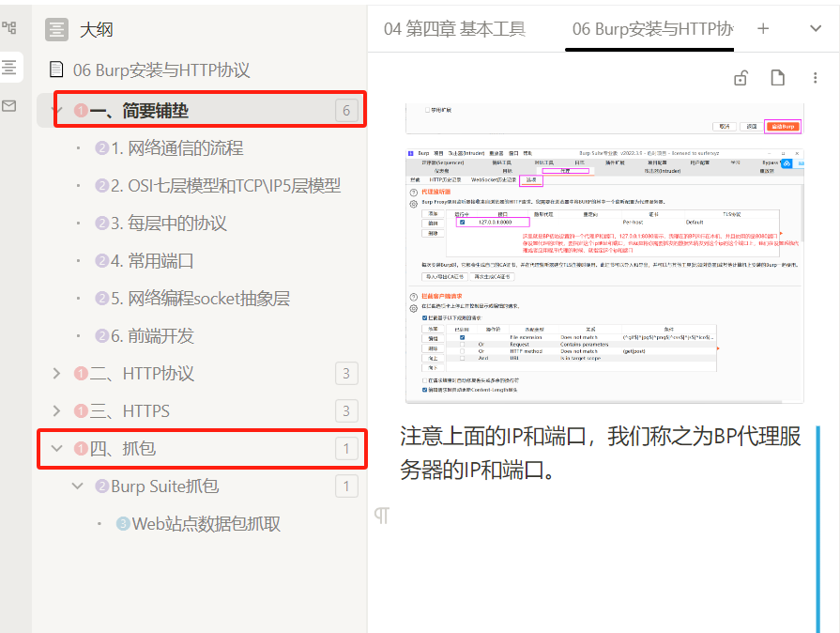Collapse the 一、简要铺垫 section
Screen dimensions: 840x633
55,111
